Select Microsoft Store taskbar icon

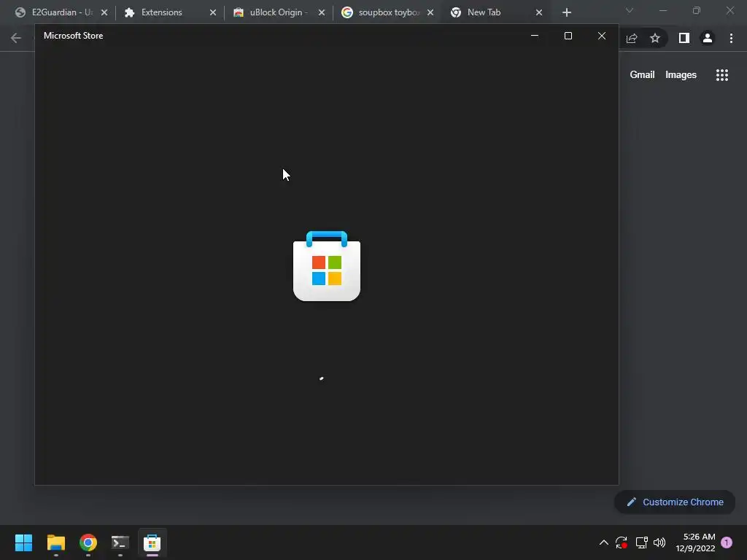152,542
